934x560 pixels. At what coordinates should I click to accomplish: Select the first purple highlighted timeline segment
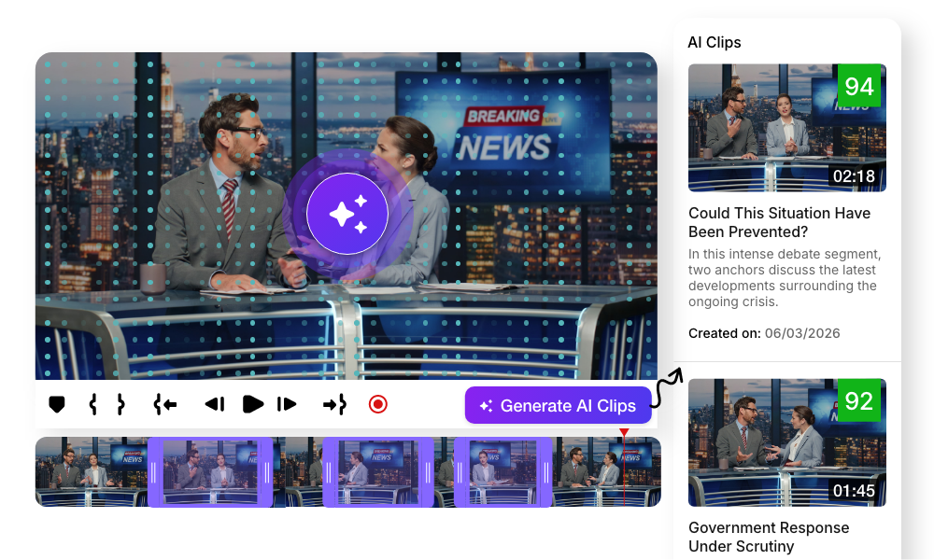(210, 472)
